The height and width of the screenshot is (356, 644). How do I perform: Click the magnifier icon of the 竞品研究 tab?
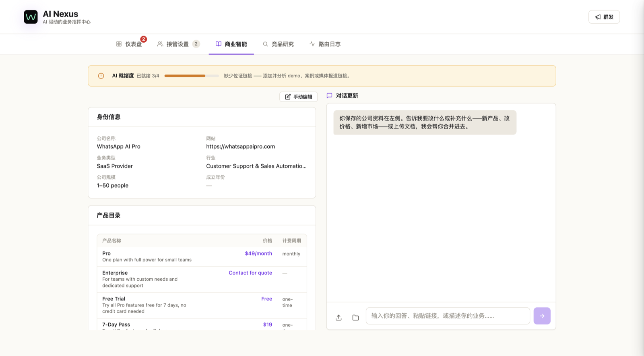[x=265, y=44]
